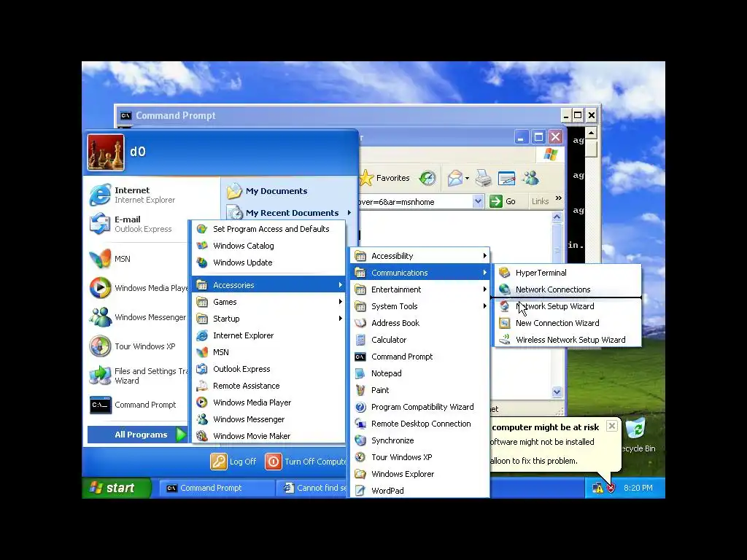Open Windows Movie Maker

coord(268,436)
